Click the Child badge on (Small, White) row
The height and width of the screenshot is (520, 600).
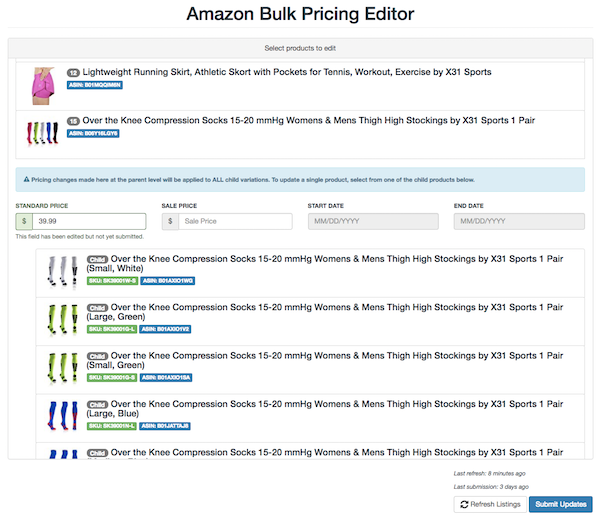pyautogui.click(x=98, y=259)
